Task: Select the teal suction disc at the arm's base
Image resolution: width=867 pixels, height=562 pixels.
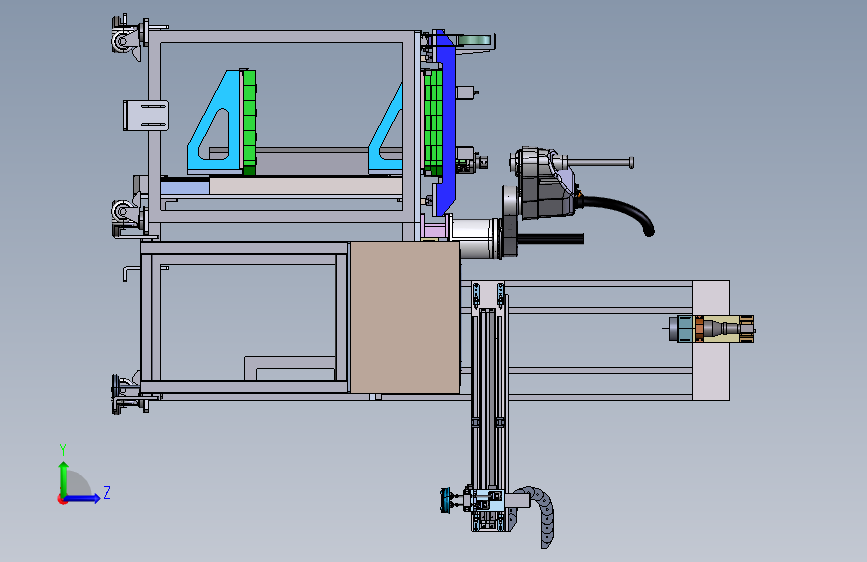Action: (x=445, y=500)
